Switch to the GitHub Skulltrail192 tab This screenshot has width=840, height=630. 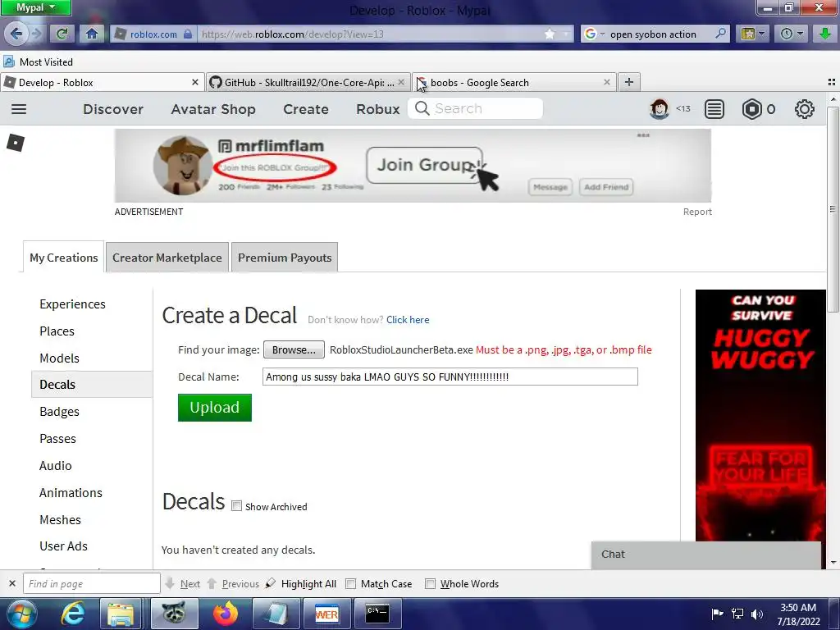(x=308, y=83)
